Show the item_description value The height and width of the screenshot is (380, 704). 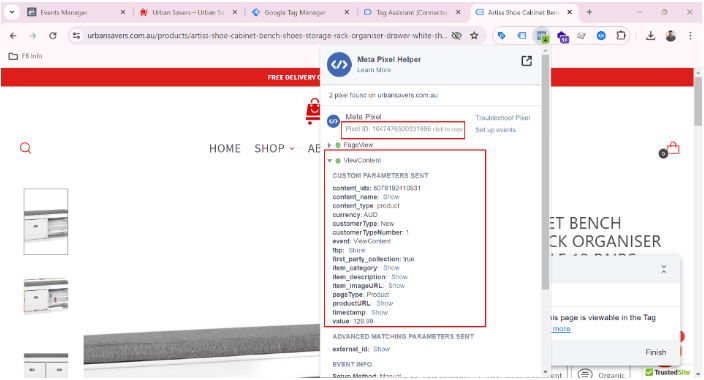click(399, 277)
